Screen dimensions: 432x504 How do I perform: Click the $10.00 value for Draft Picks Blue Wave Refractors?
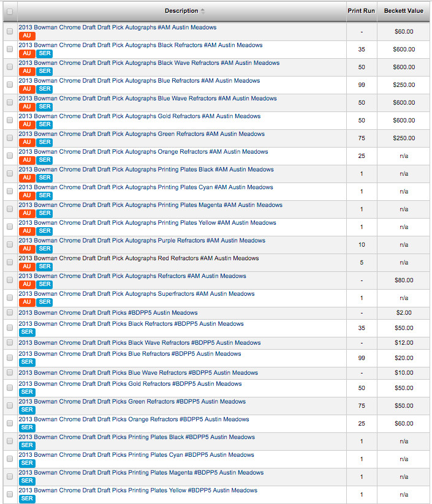404,373
